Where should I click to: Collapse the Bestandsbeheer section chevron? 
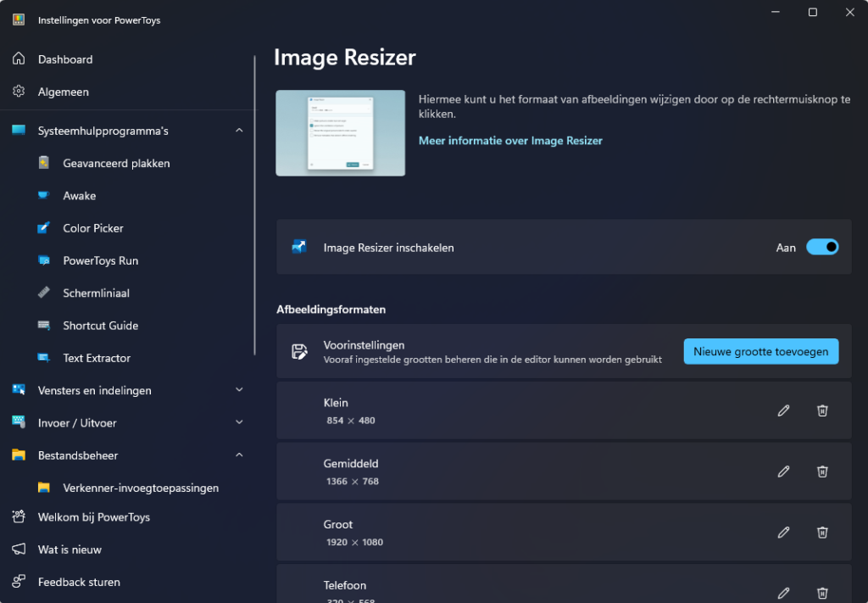(239, 455)
